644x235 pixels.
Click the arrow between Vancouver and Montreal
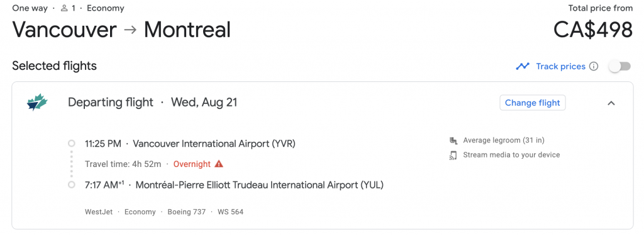click(130, 30)
